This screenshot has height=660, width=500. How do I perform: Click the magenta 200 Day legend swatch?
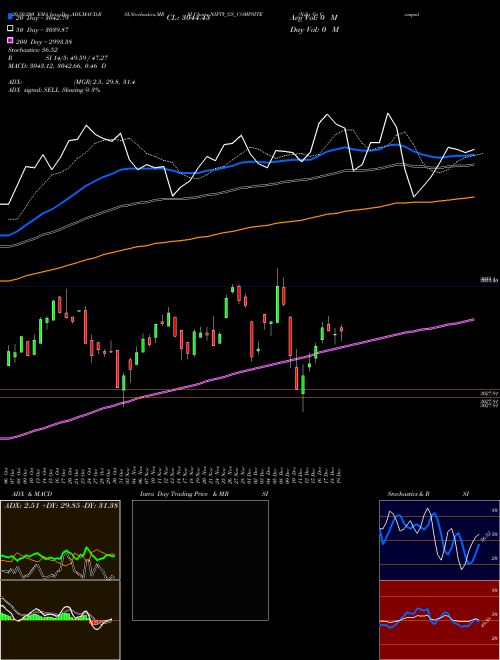[x=10, y=40]
